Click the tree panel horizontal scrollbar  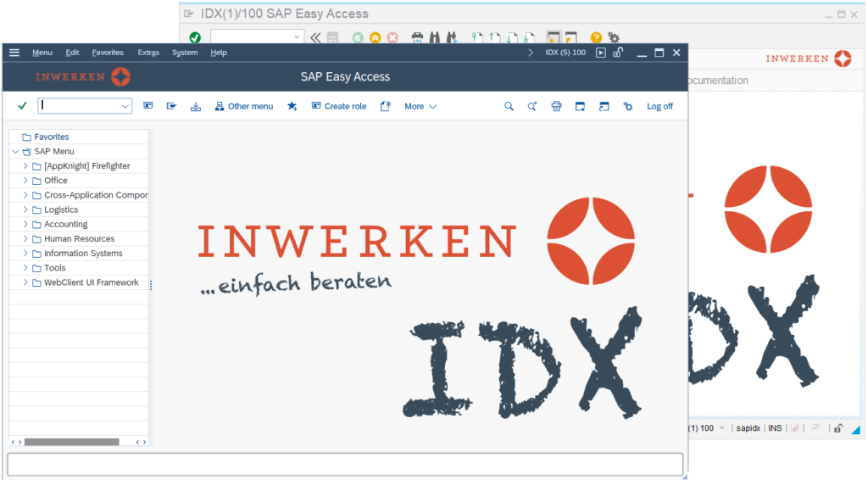[x=71, y=442]
